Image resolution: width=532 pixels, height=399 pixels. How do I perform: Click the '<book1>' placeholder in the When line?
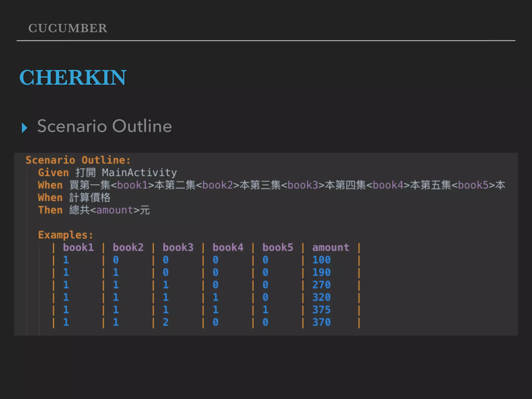pos(132,185)
